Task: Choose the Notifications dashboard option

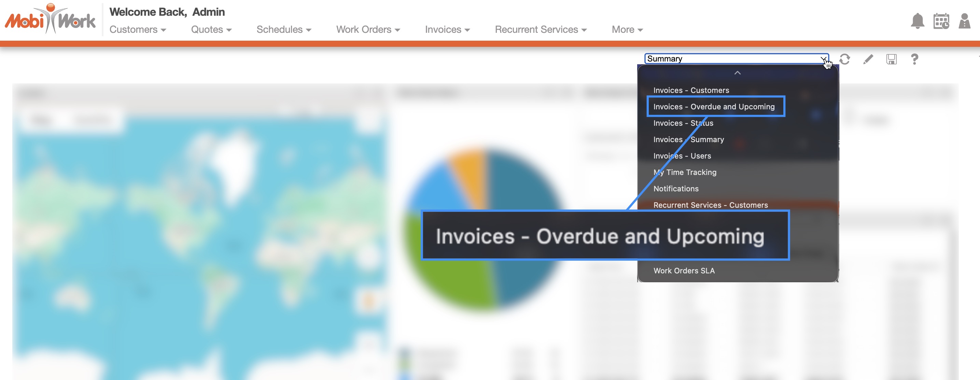Action: (676, 189)
